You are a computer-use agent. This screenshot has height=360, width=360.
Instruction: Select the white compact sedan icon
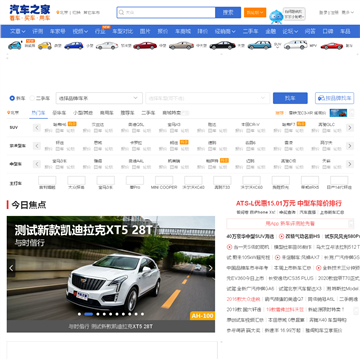tap(107, 46)
